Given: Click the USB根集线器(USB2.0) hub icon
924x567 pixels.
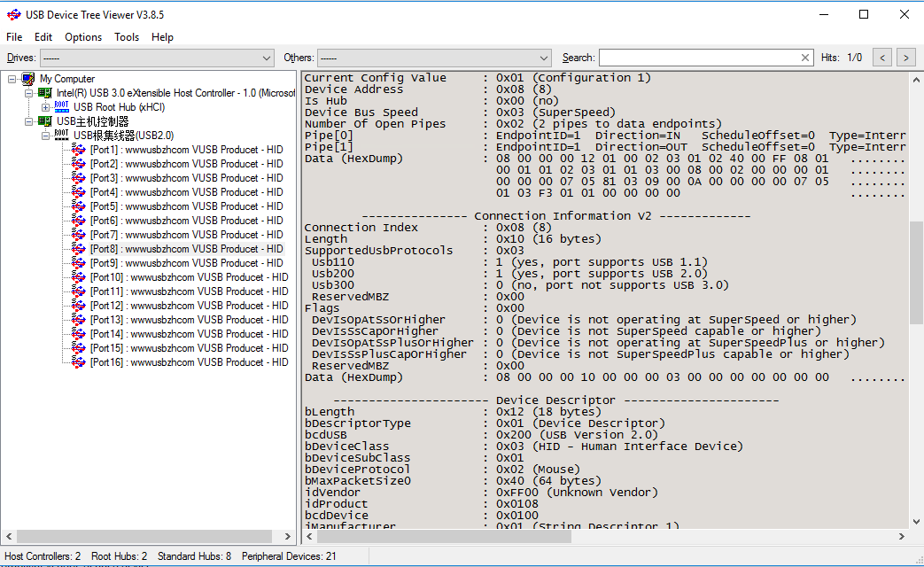Looking at the screenshot, I should point(61,136).
